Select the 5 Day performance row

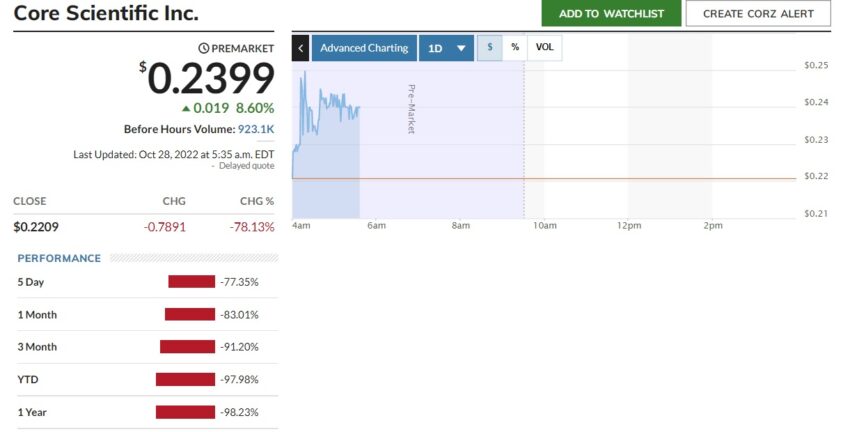click(x=147, y=282)
